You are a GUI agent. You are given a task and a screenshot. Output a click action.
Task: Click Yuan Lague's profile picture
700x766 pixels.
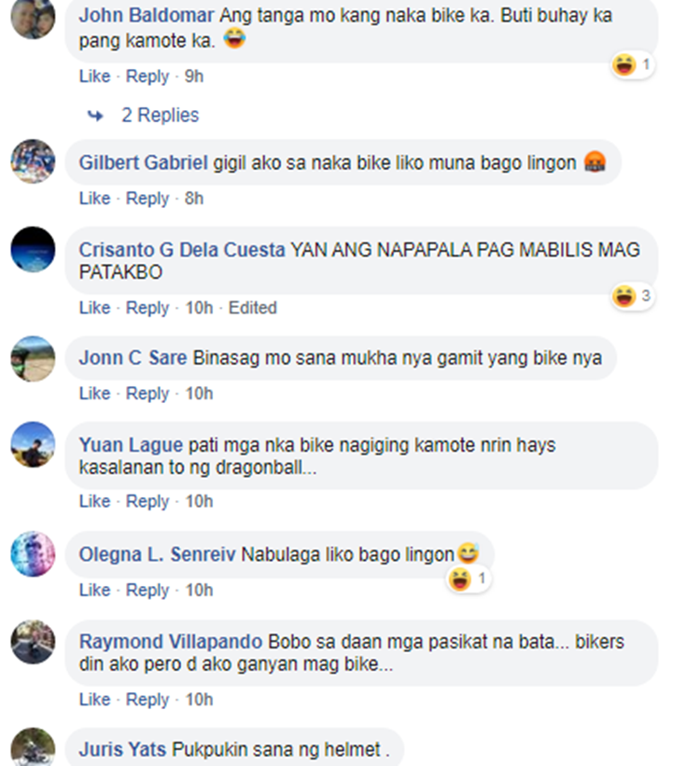coord(33,444)
